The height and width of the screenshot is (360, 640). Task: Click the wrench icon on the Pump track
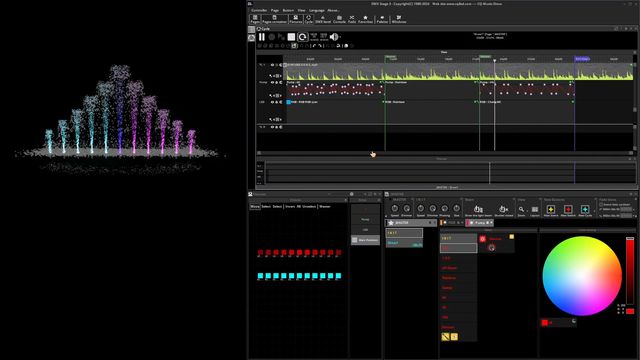click(270, 96)
